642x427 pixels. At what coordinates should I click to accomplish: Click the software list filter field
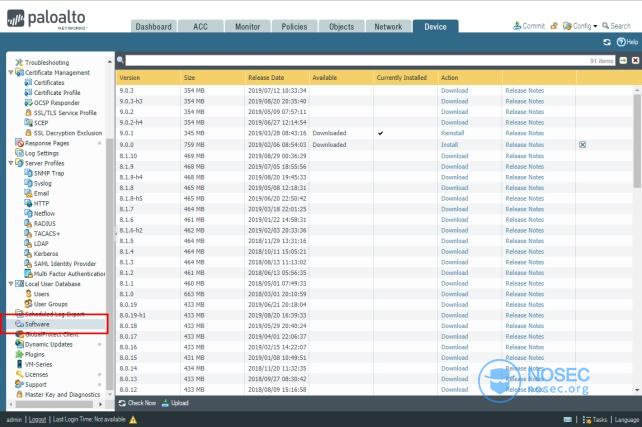[370, 60]
